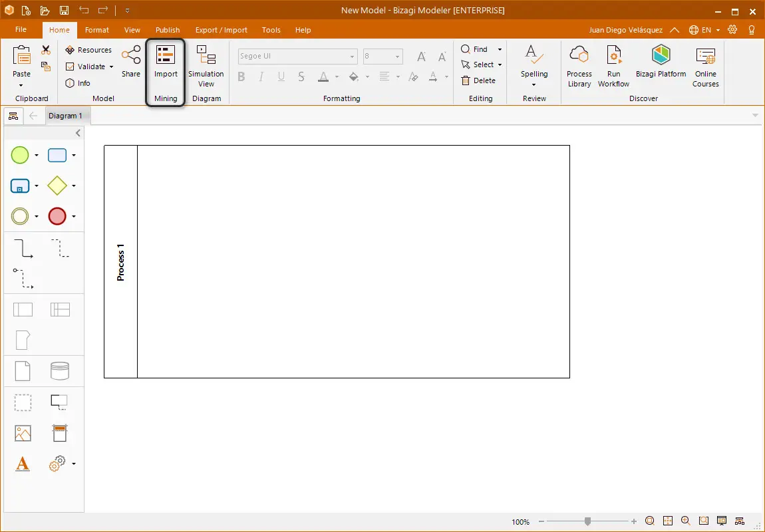This screenshot has height=532, width=765.
Task: Expand the Find dropdown arrow
Action: 500,49
